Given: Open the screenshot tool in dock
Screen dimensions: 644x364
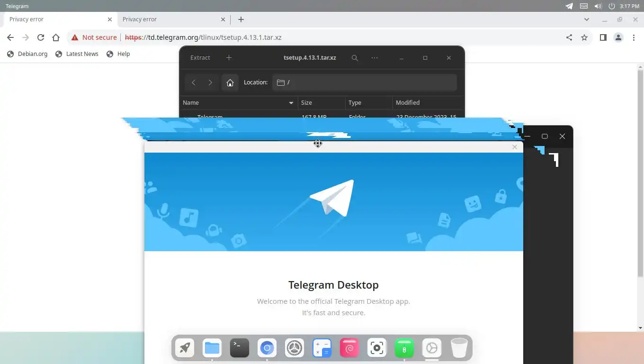Looking at the screenshot, I should 377,348.
